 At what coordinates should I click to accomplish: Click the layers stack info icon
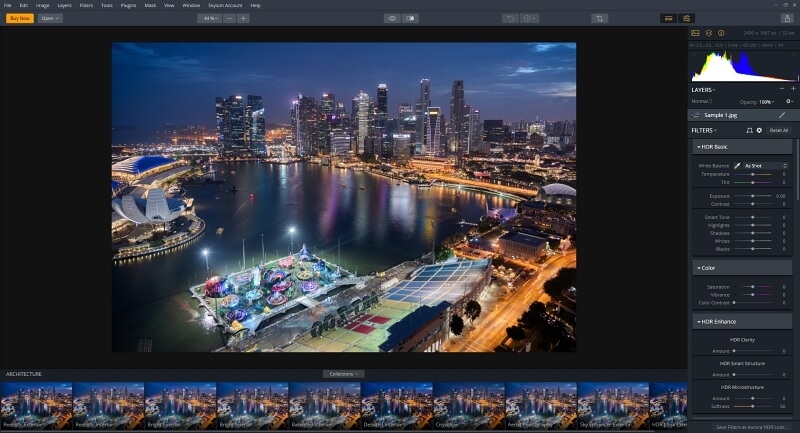(x=709, y=33)
